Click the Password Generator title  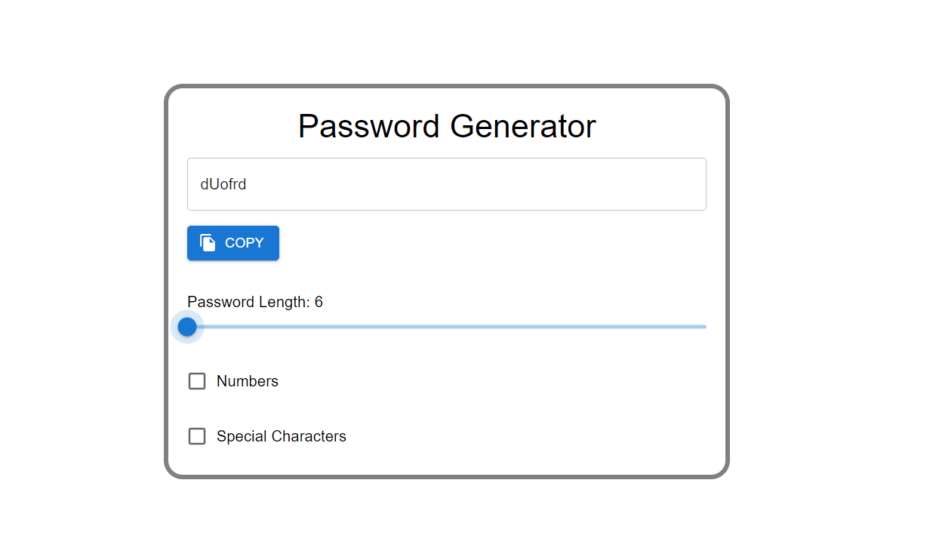(x=447, y=126)
